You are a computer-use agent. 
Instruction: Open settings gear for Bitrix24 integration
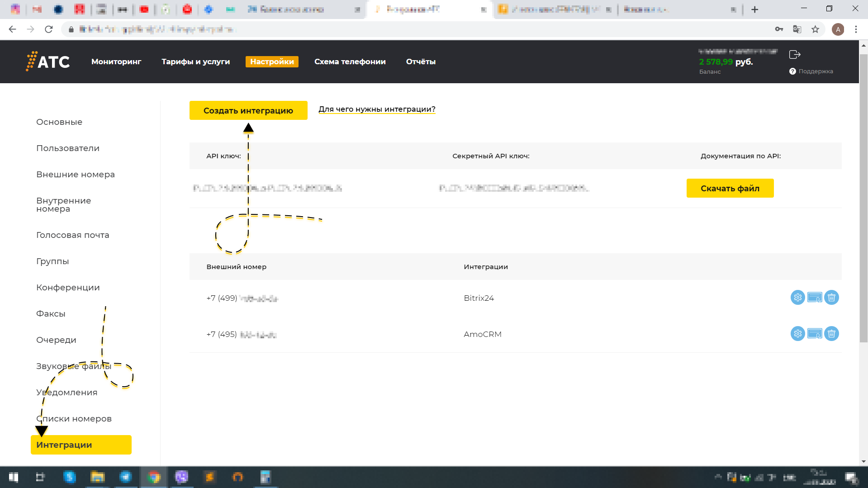pos(797,298)
